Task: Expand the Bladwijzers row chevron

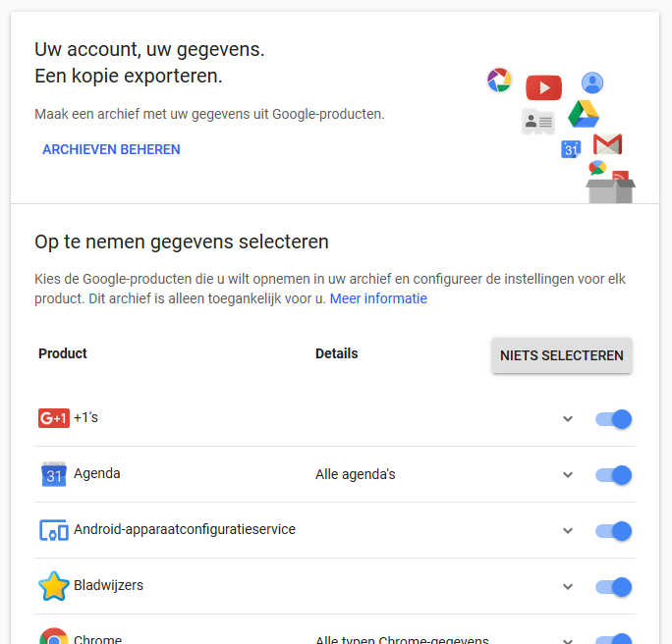Action: pyautogui.click(x=567, y=587)
